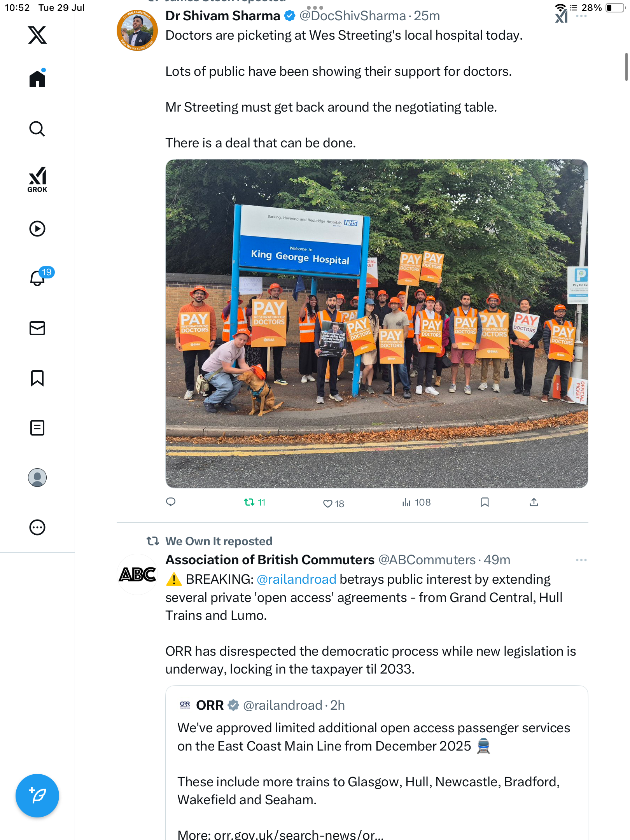The width and height of the screenshot is (630, 840).
Task: Open the video play tab icon
Action: point(37,229)
